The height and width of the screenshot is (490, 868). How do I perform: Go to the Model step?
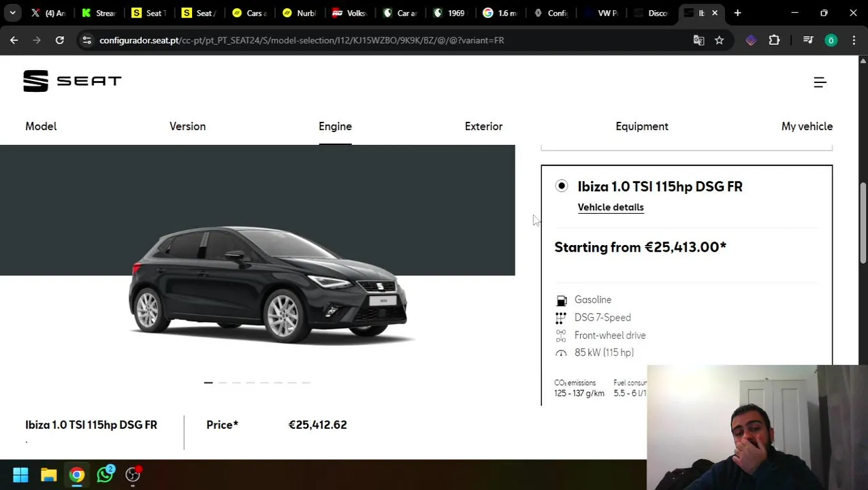[x=41, y=127]
